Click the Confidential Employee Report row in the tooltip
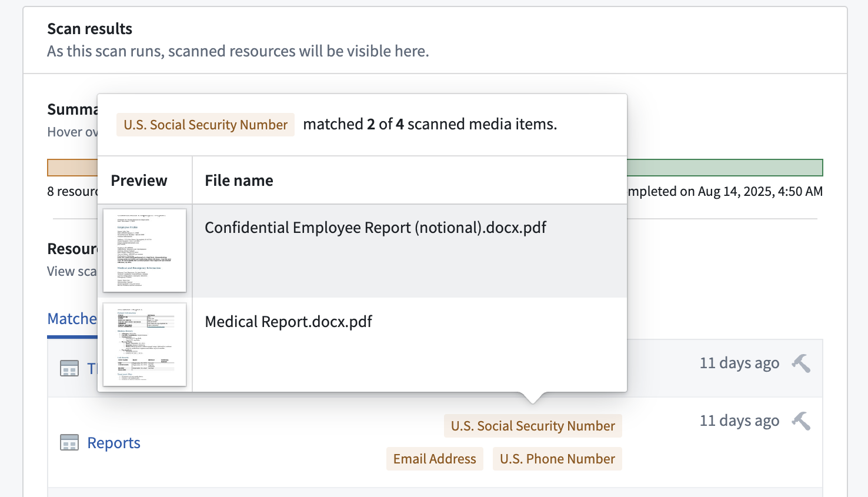This screenshot has width=868, height=497. [x=375, y=227]
